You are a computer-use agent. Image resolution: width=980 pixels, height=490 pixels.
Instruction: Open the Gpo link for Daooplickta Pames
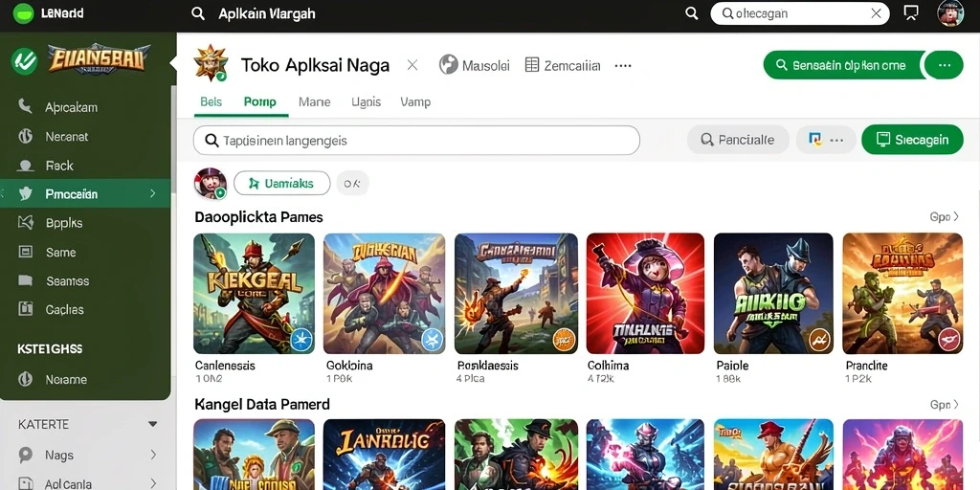click(x=944, y=217)
